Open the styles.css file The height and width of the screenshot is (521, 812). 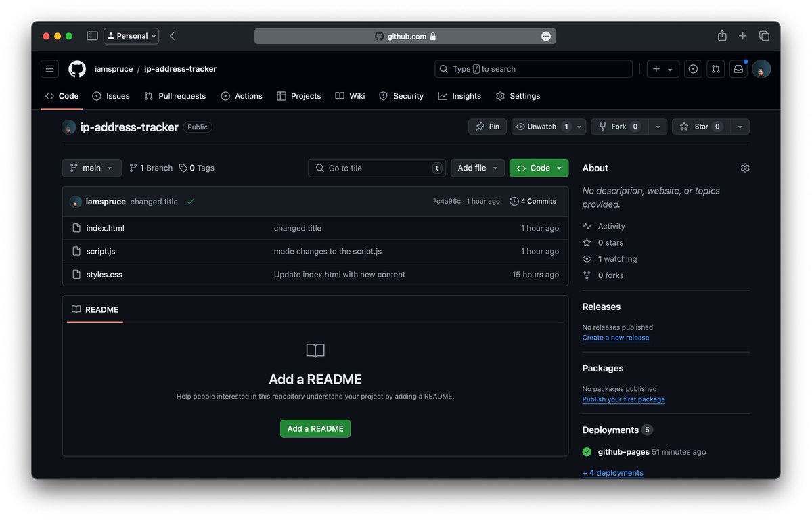(104, 275)
